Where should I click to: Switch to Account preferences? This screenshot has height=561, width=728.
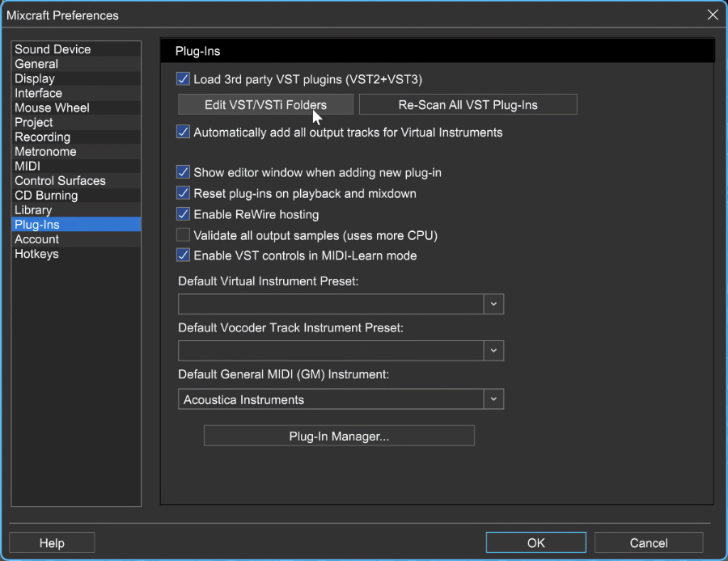pos(76,239)
